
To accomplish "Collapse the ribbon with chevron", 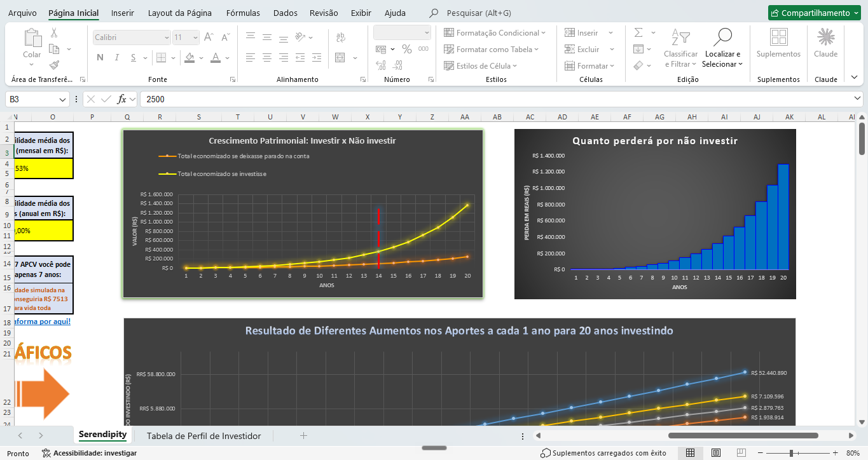I will click(854, 77).
